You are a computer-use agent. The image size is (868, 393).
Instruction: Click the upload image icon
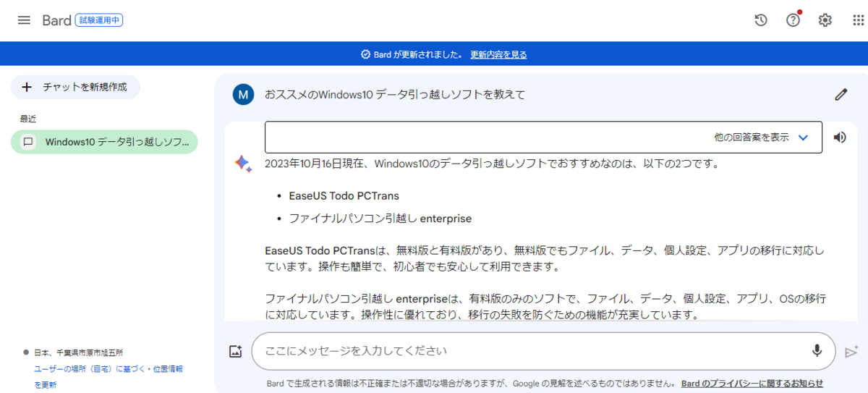tap(235, 351)
